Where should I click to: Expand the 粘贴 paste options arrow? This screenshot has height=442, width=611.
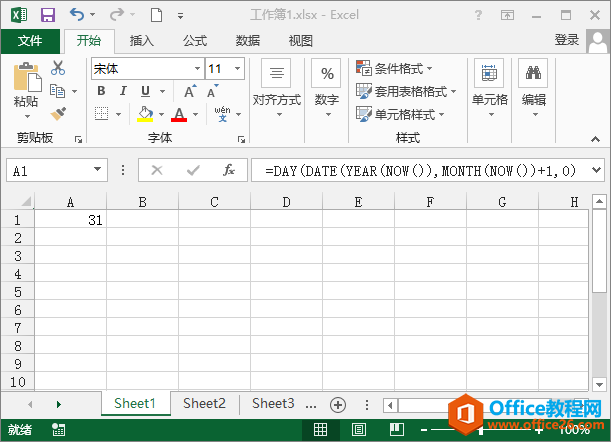pyautogui.click(x=27, y=116)
